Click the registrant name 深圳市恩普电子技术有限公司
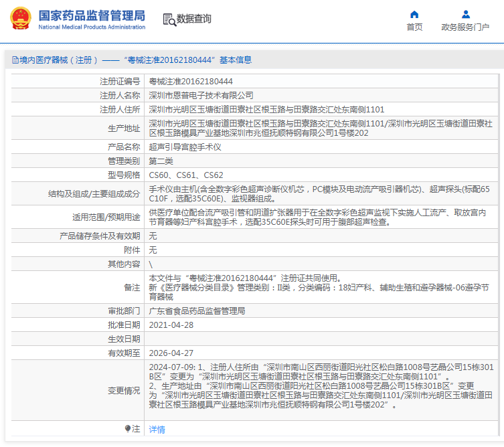The image size is (504, 447). point(201,96)
